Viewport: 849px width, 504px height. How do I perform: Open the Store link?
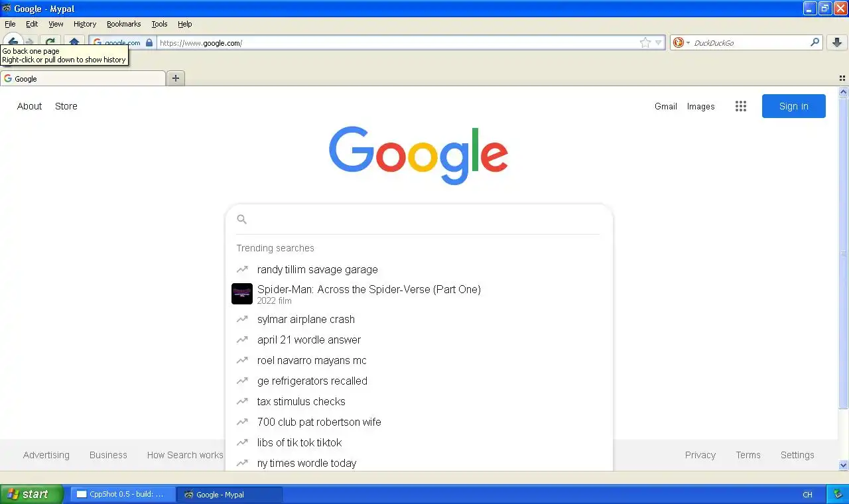tap(66, 106)
